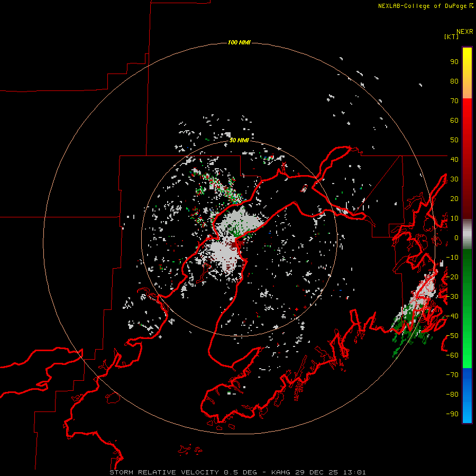Click the NEXR label above color scale

(465, 32)
